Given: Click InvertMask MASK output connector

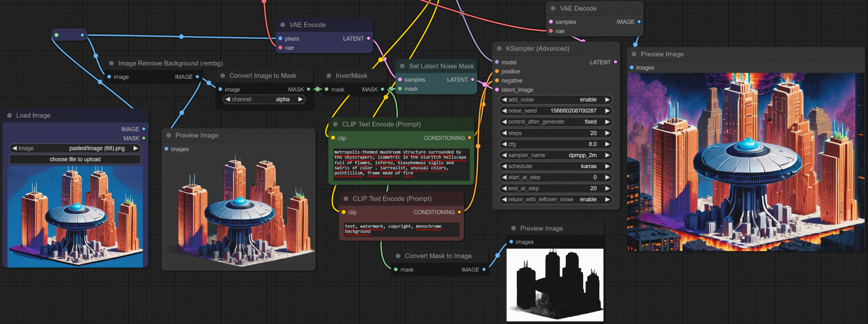Looking at the screenshot, I should [382, 90].
